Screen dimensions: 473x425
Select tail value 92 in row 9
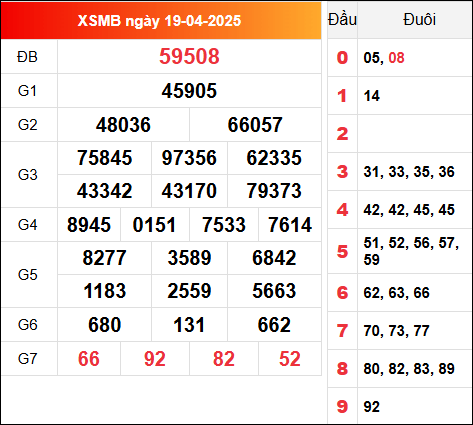(372, 407)
